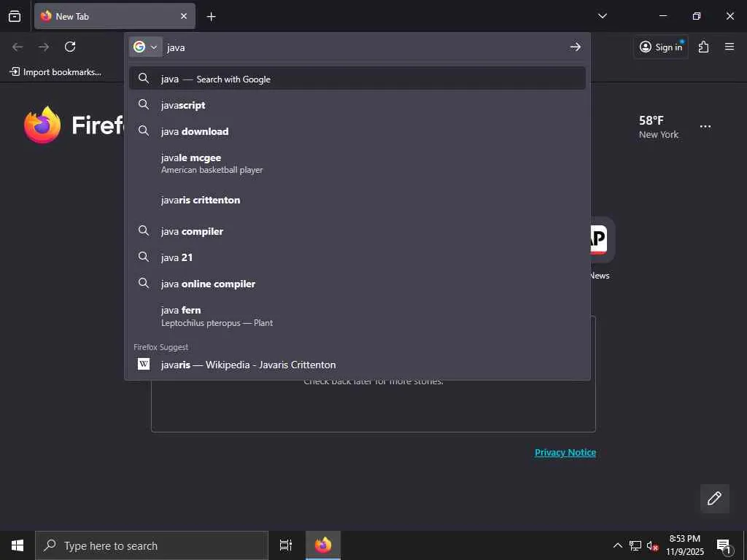Choose the java fern plant suggestion
This screenshot has height=560, width=747.
click(357, 316)
